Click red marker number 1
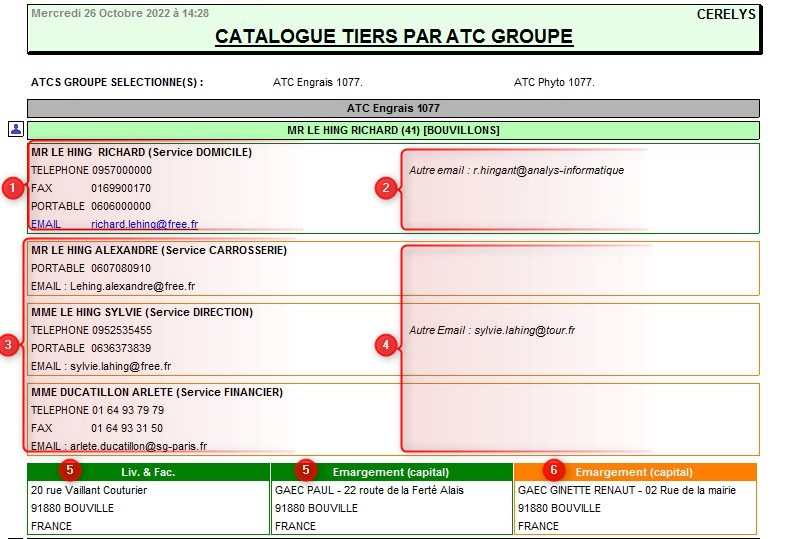This screenshot has height=539, width=788. 12,188
